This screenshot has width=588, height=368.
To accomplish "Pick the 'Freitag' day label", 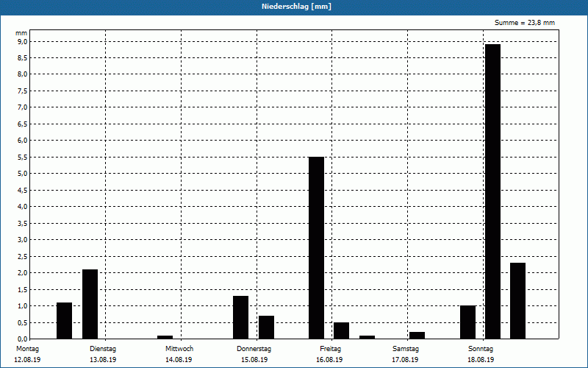I will [x=330, y=349].
